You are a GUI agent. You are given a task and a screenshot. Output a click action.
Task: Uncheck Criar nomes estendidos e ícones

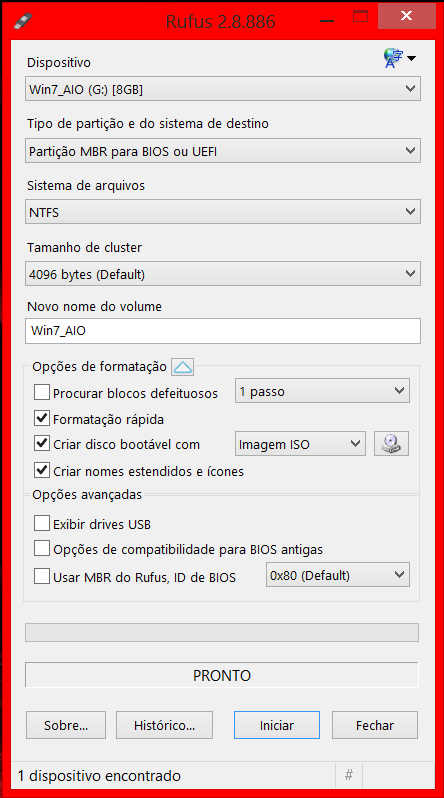pos(41,470)
